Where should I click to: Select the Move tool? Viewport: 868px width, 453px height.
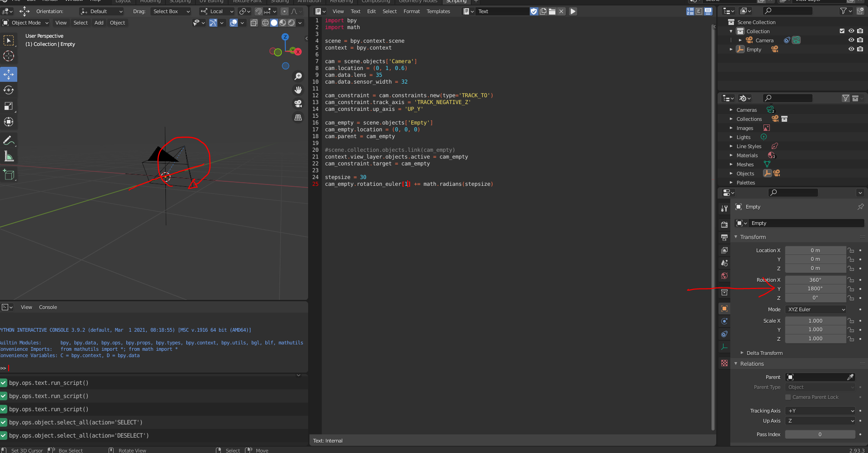[9, 74]
